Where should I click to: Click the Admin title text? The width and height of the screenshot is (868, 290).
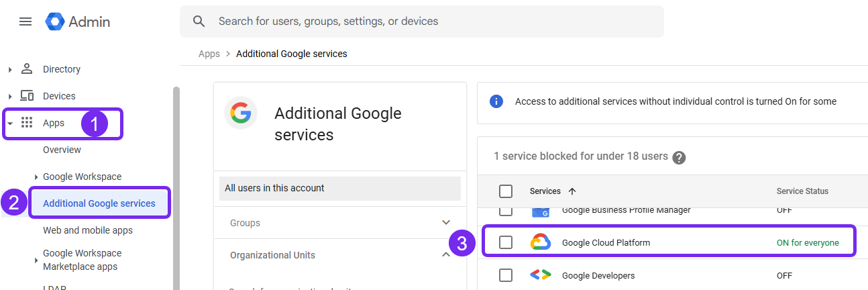pyautogui.click(x=89, y=21)
